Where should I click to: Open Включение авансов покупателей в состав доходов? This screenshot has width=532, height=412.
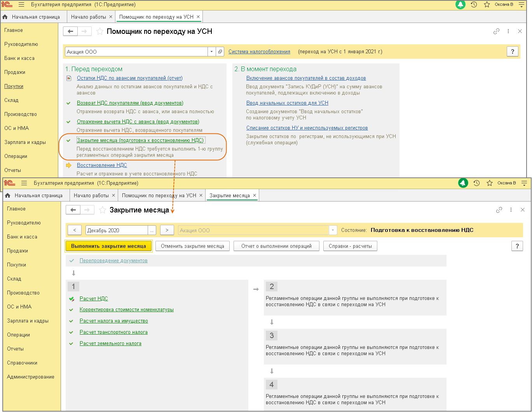(x=306, y=78)
